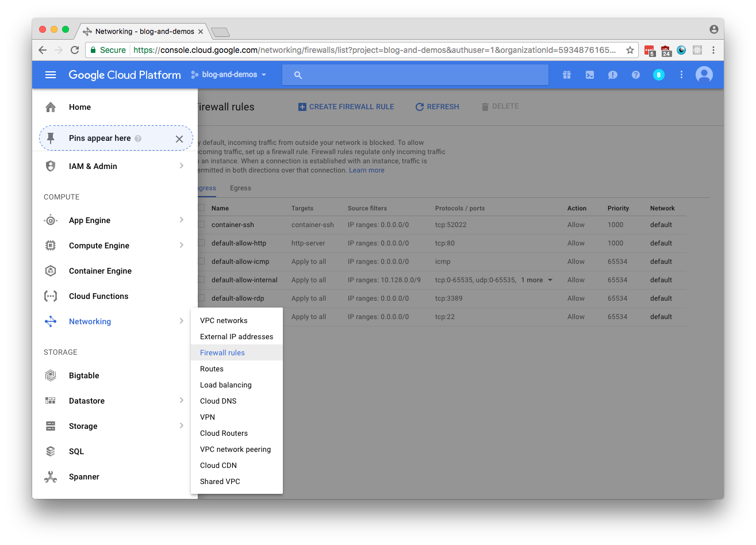The height and width of the screenshot is (545, 756).
Task: Click the browser address bar URL
Action: tap(374, 50)
